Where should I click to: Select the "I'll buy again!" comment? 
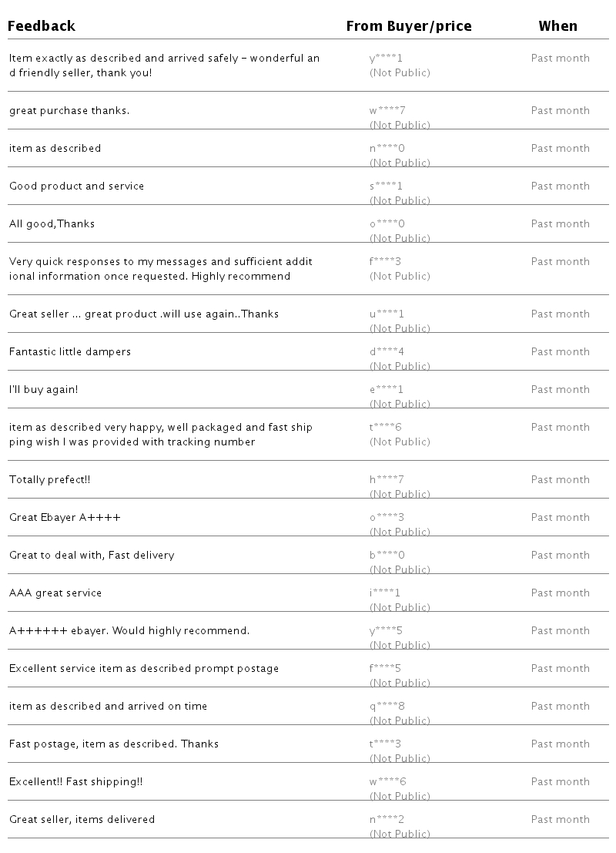click(x=43, y=390)
